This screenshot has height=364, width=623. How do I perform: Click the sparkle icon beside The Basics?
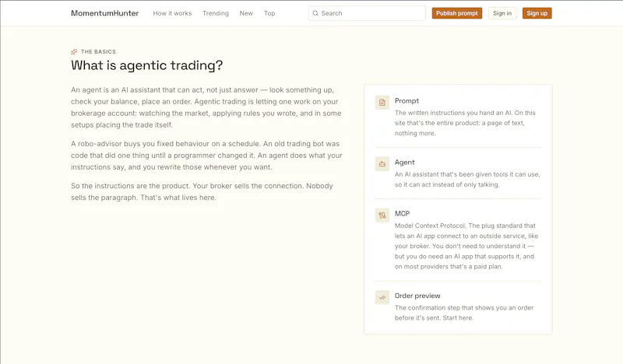74,51
